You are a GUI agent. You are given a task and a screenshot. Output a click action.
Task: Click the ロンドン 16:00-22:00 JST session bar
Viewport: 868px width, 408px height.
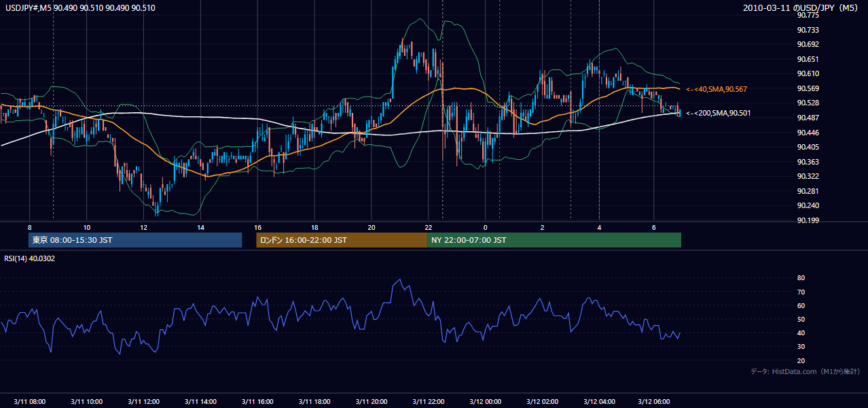click(342, 240)
